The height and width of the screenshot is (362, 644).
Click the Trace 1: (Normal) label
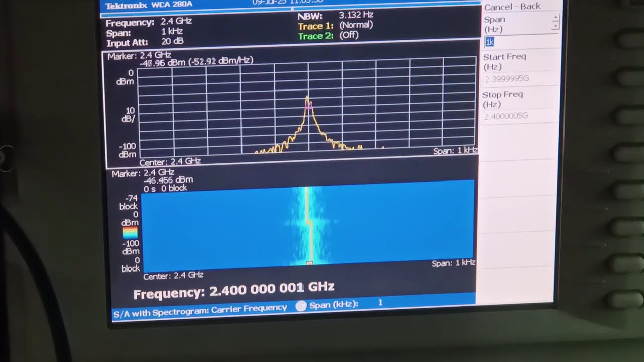pyautogui.click(x=336, y=25)
